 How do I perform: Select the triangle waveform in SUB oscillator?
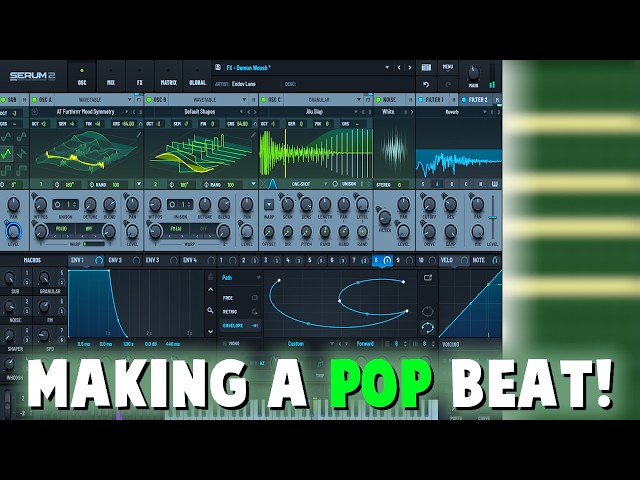click(7, 153)
